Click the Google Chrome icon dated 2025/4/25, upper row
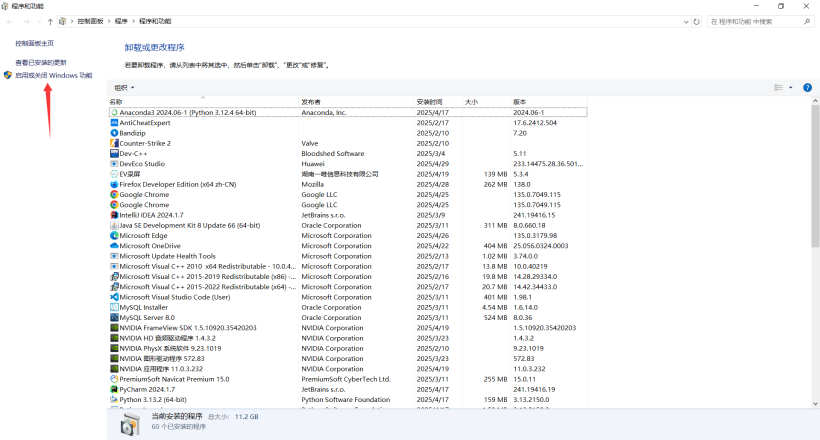 point(114,195)
